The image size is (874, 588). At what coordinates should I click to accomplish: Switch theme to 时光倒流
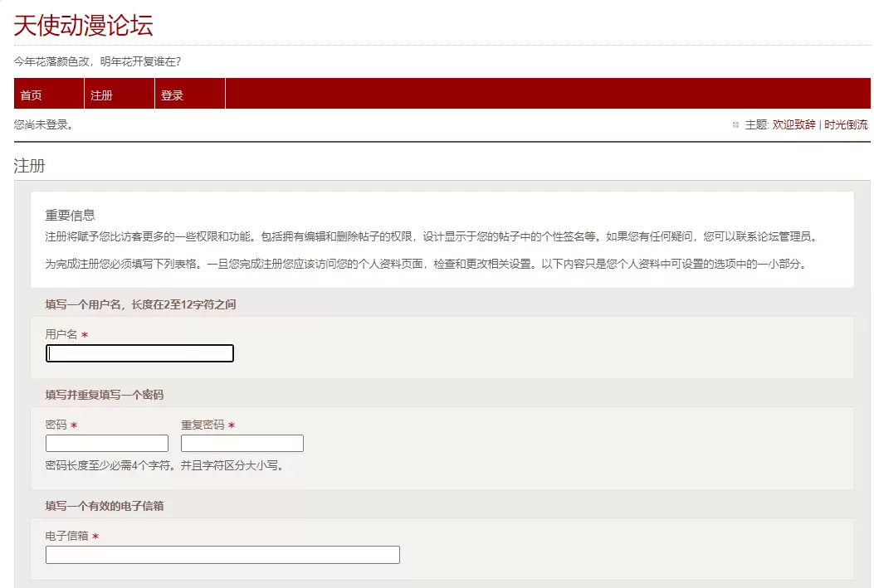[846, 125]
